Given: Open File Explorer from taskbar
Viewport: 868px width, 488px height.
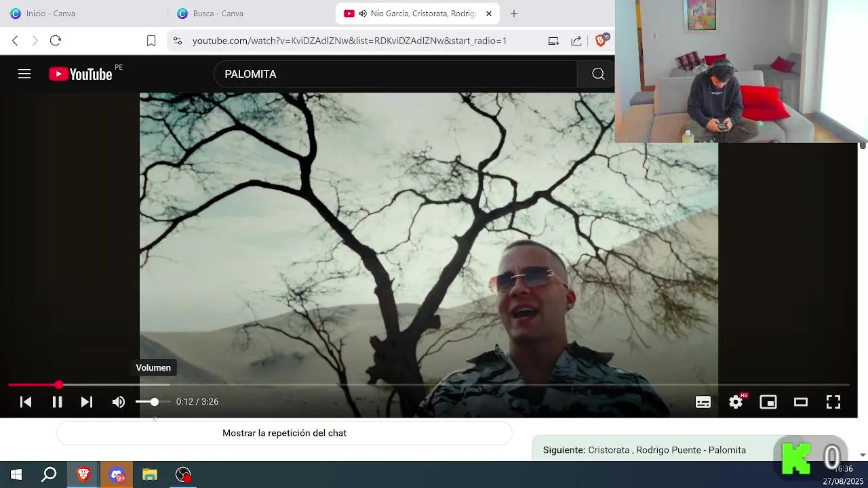Looking at the screenshot, I should [150, 474].
